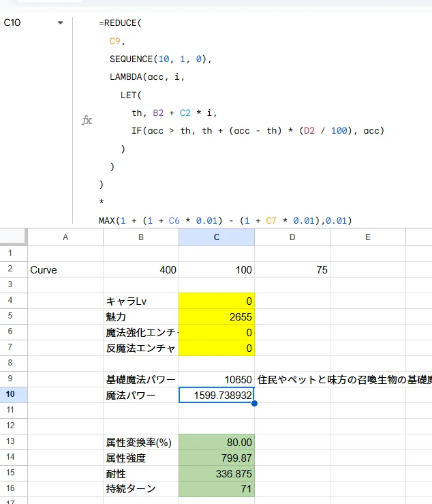Click the blue fill handle on cell C10

254,403
